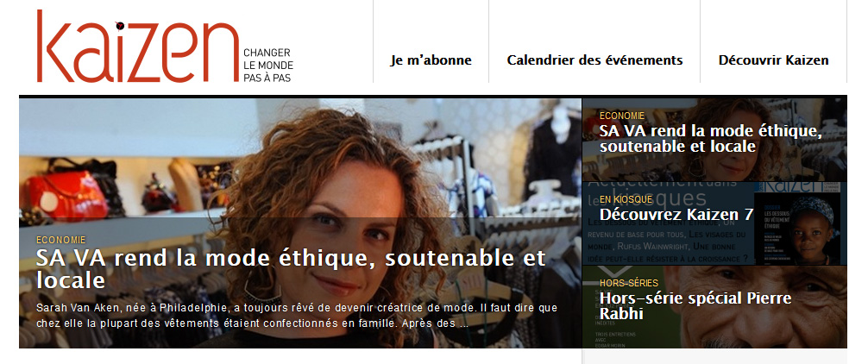Viewport: 868px width, 364px height.
Task: Click the sidebar SA VA slide thumbnail photo
Action: (x=714, y=140)
